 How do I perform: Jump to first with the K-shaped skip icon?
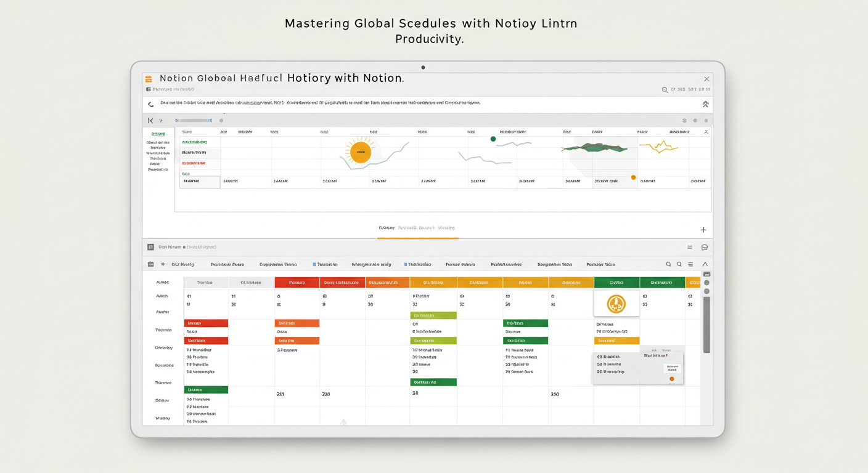pos(150,121)
